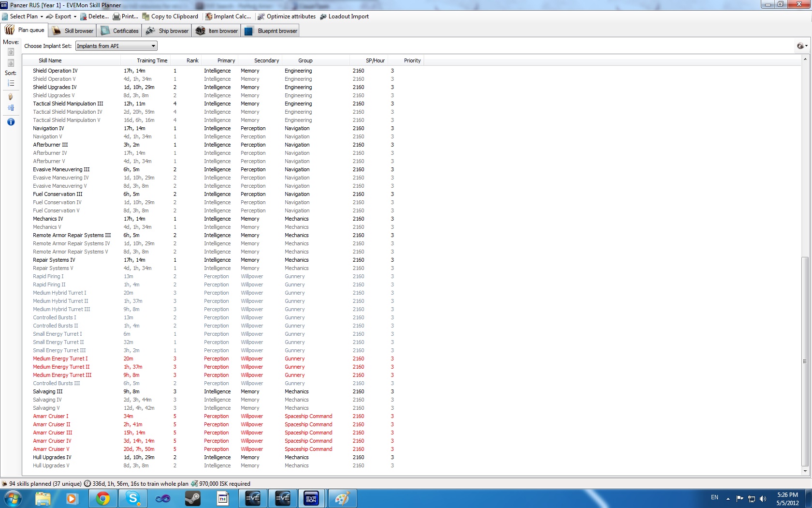Move selected skill down in queue

11,63
